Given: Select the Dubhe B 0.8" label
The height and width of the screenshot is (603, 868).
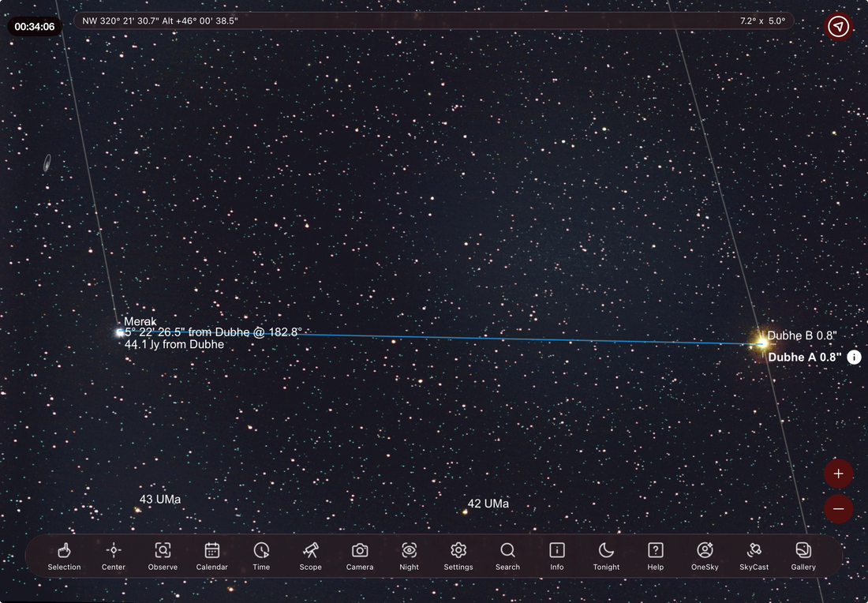Looking at the screenshot, I should pos(802,335).
